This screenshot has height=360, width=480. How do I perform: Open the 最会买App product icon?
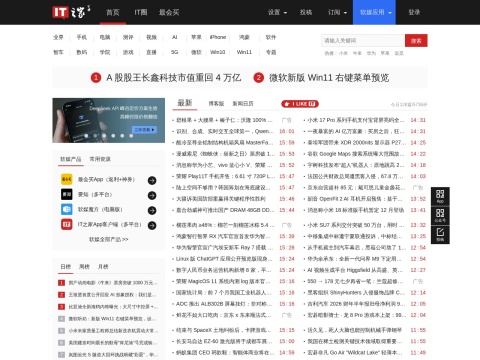pos(67,179)
